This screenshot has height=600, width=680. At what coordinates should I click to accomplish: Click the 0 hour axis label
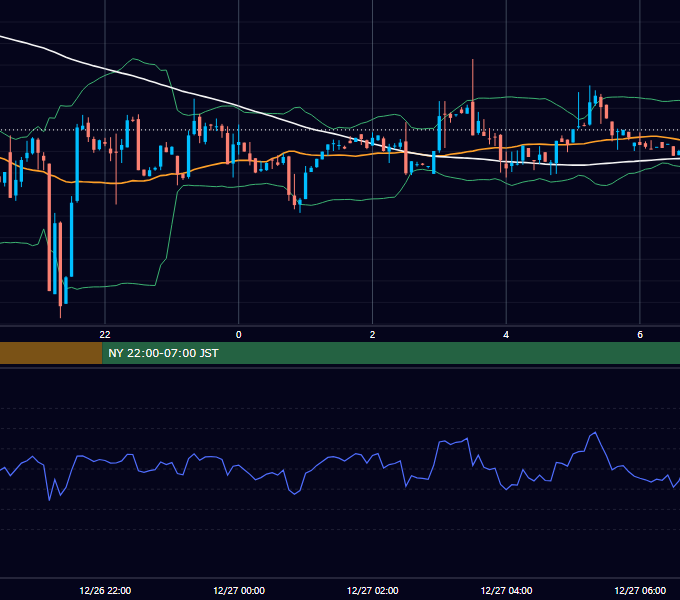point(239,335)
